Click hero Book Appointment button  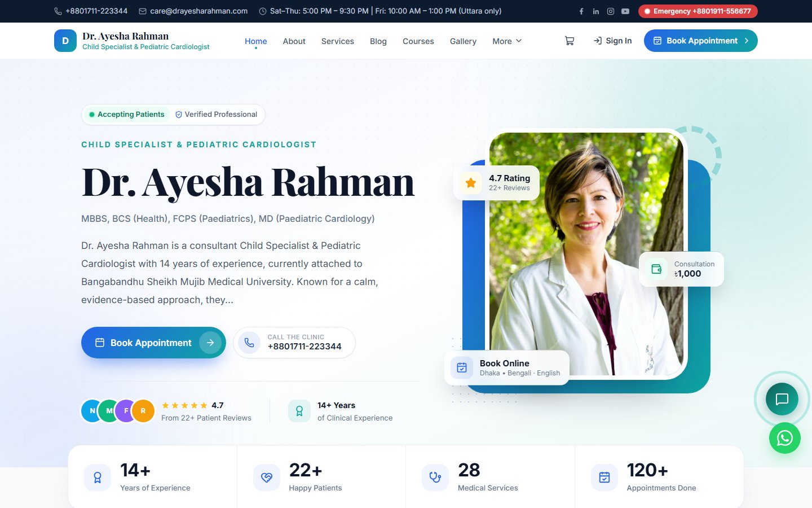click(153, 343)
